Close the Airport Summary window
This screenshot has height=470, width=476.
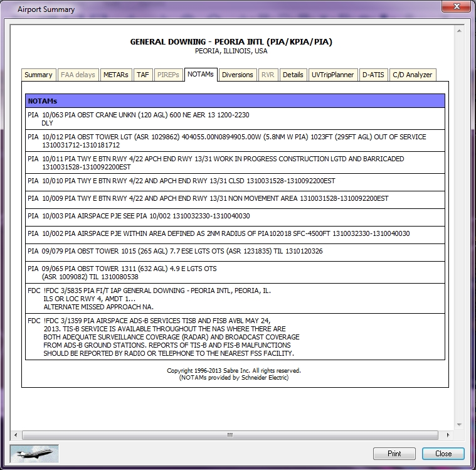457,6
